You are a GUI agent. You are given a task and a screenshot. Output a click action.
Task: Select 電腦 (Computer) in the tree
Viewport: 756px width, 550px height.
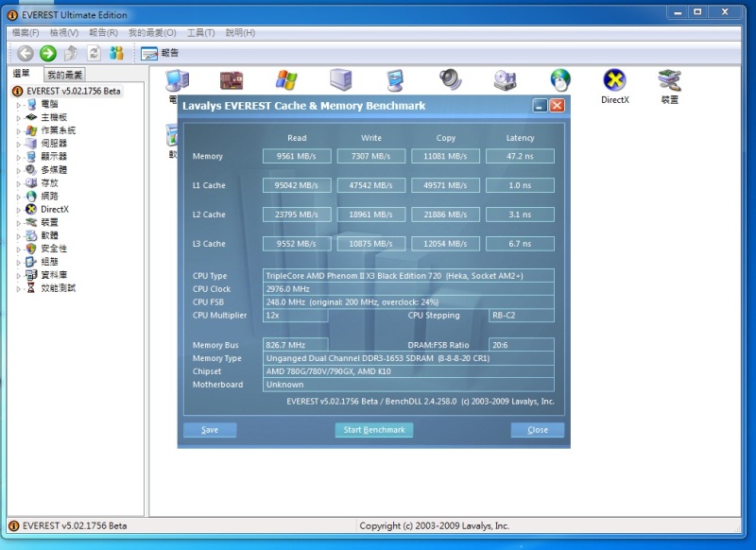point(49,104)
